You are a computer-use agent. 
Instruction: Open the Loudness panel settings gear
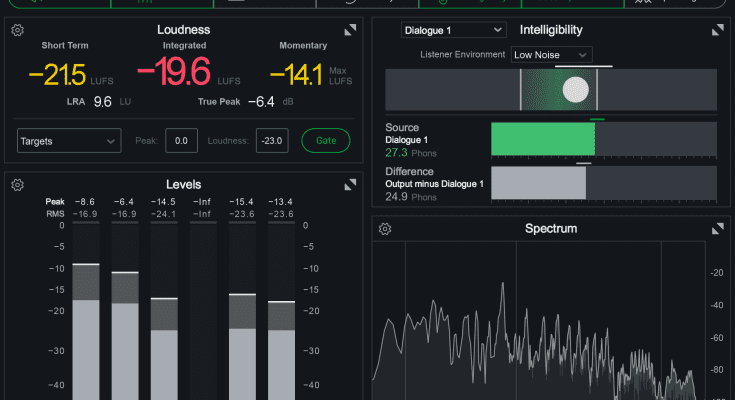pyautogui.click(x=17, y=30)
